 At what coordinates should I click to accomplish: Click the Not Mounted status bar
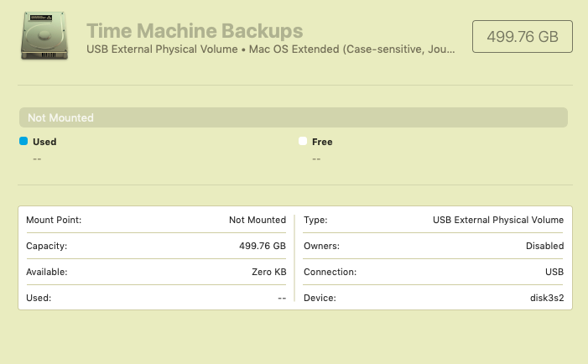294,117
